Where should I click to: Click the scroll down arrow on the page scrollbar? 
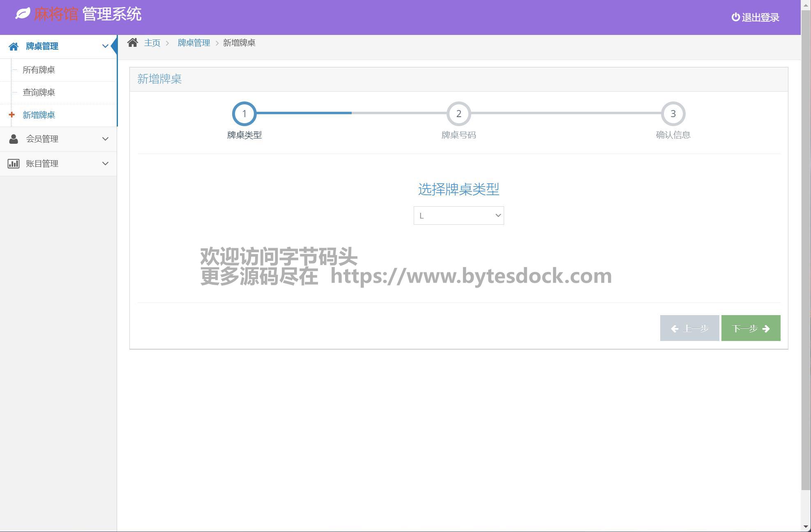(806, 527)
